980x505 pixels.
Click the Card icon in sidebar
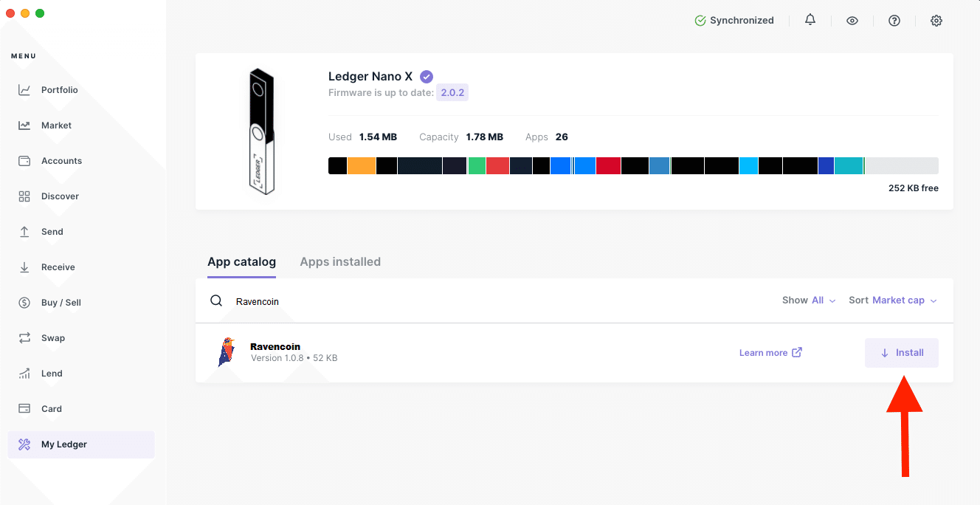pyautogui.click(x=24, y=409)
